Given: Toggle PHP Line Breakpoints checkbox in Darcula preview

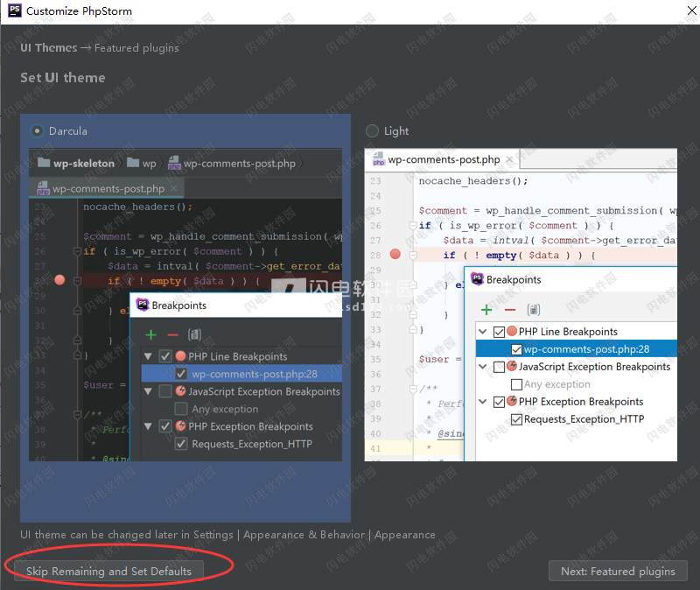Looking at the screenshot, I should click(165, 356).
